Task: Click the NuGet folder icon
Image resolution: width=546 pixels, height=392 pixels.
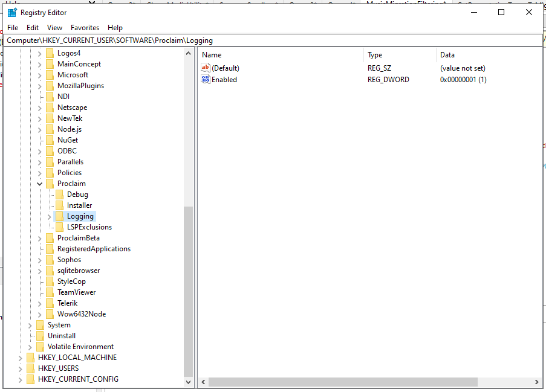Action: [x=50, y=140]
